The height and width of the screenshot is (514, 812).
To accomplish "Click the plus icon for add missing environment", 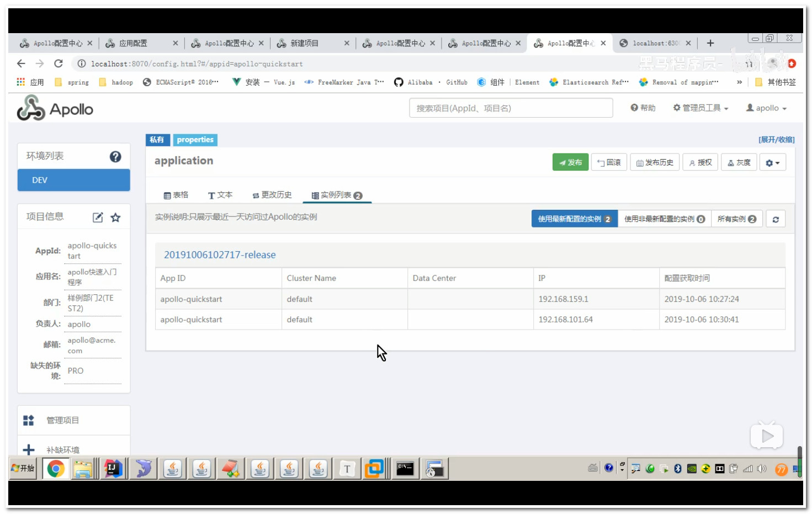I will coord(29,449).
